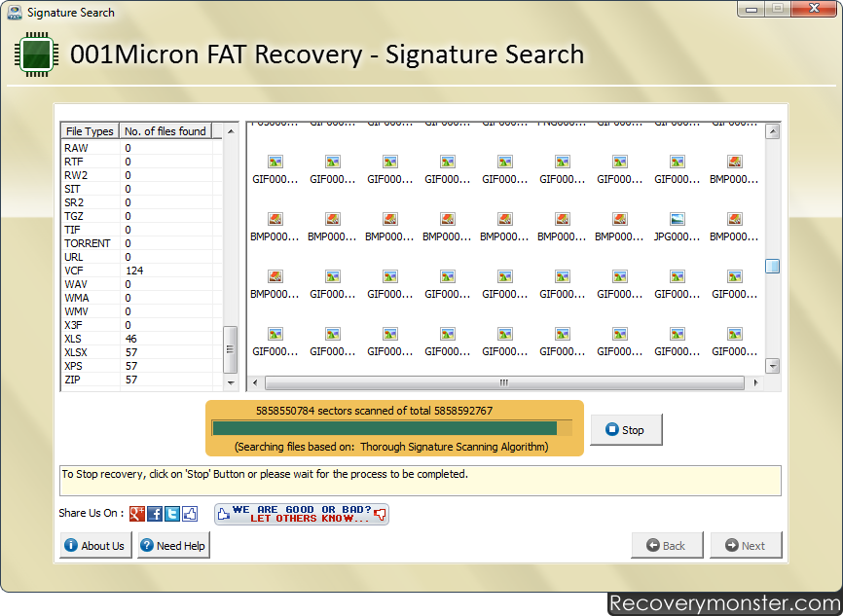
Task: Click the blue thumbs-up Like icon
Action: (x=190, y=514)
